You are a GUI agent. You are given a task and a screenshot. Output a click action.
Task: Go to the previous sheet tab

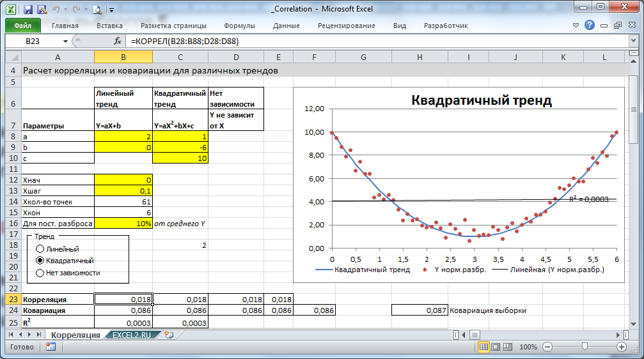(x=20, y=335)
